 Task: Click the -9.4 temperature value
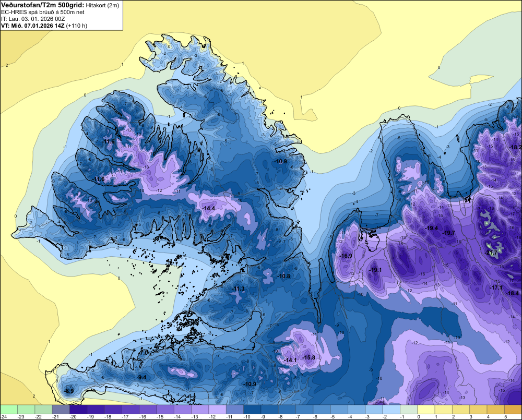pos(142,377)
